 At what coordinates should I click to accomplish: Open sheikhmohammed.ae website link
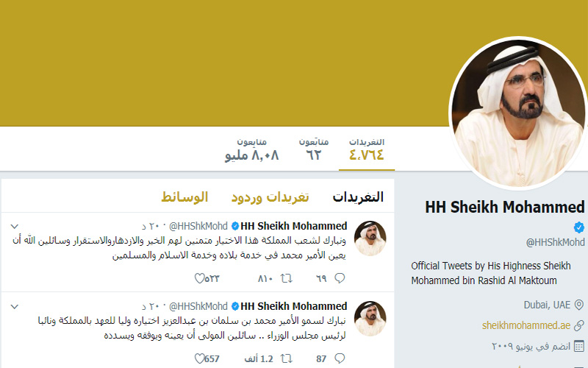click(x=526, y=325)
